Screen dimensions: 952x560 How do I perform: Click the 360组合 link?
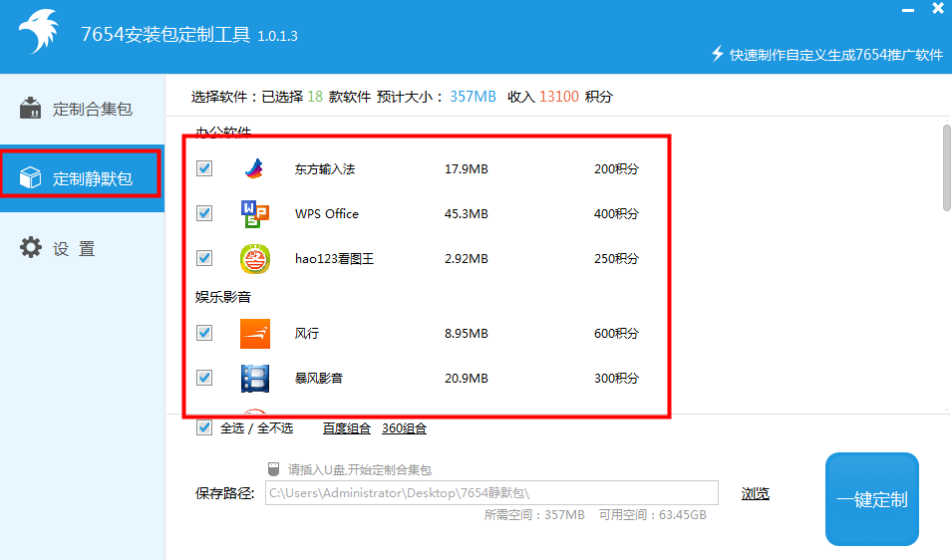(404, 428)
